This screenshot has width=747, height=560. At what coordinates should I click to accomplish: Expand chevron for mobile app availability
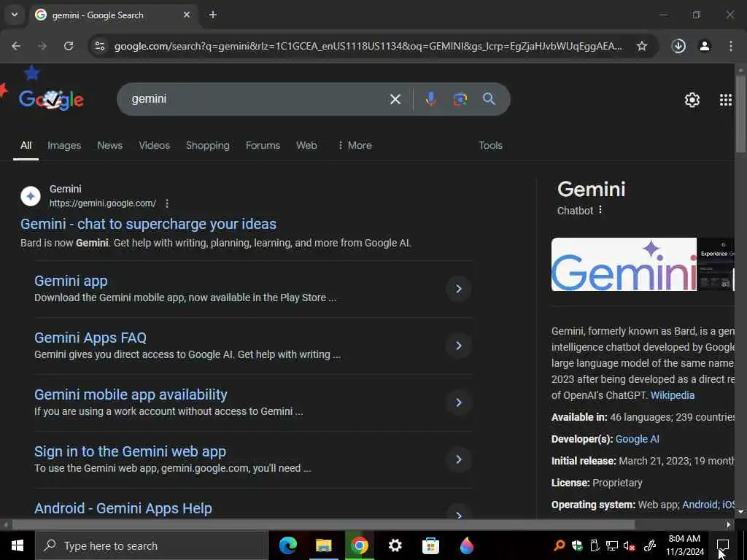pos(458,402)
